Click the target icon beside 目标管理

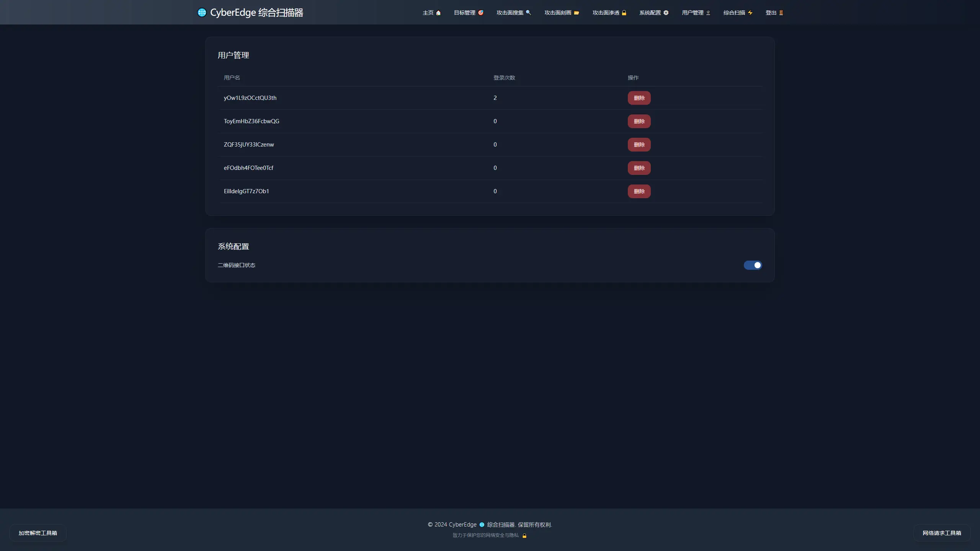click(x=481, y=13)
